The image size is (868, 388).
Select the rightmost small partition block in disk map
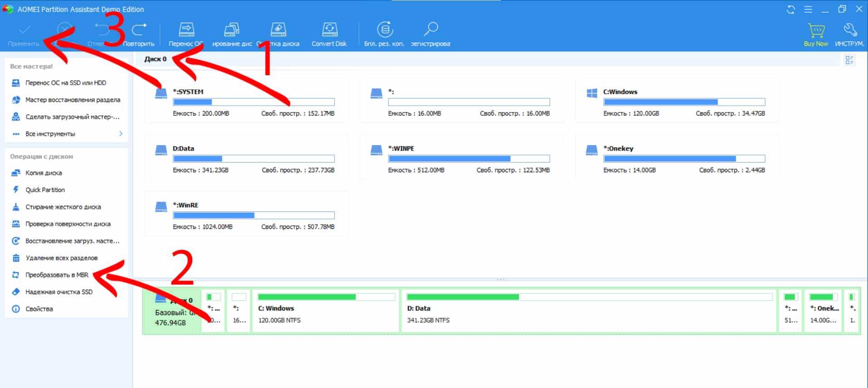[x=852, y=311]
